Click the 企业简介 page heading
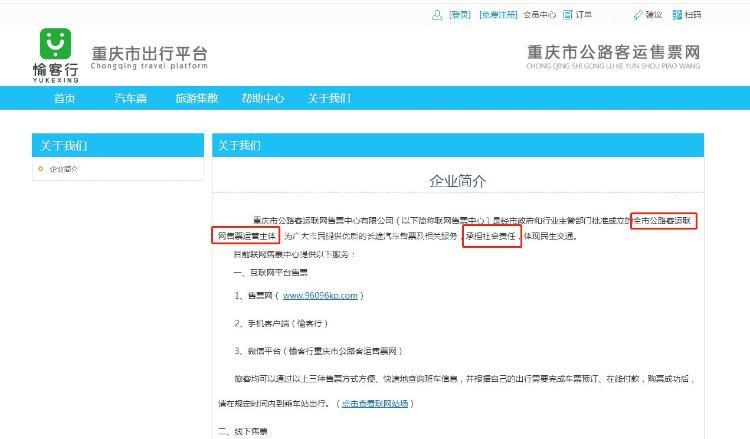The image size is (750, 439). click(457, 181)
